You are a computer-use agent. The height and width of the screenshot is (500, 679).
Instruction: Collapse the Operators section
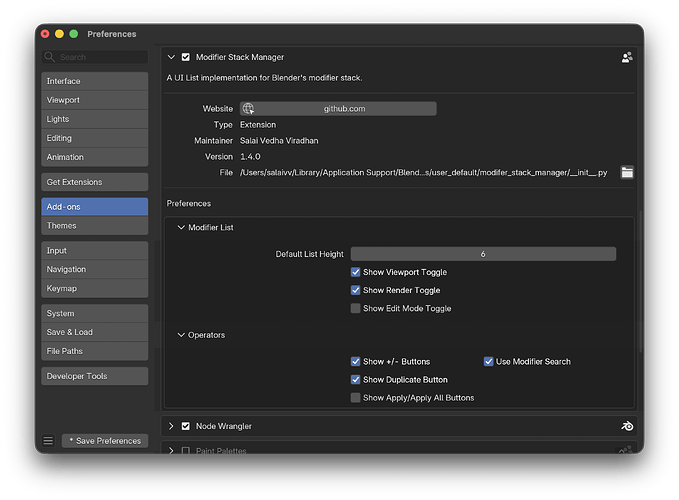181,335
